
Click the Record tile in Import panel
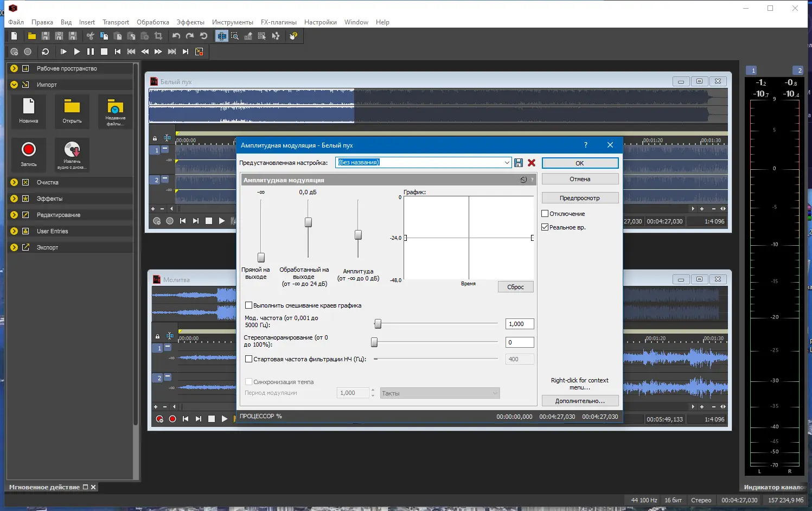(x=29, y=155)
